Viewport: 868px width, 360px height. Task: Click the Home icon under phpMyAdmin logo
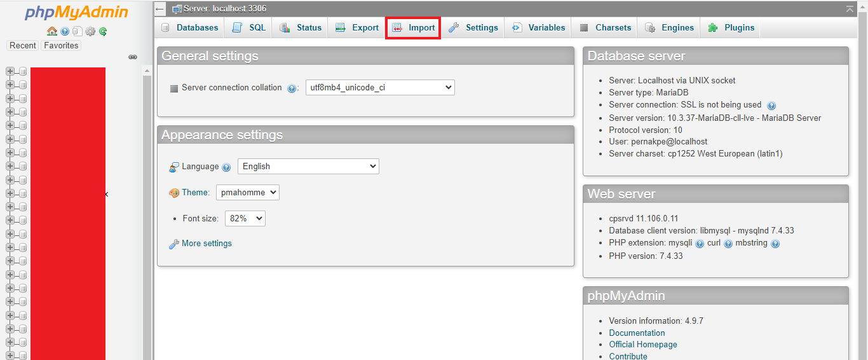pyautogui.click(x=52, y=31)
